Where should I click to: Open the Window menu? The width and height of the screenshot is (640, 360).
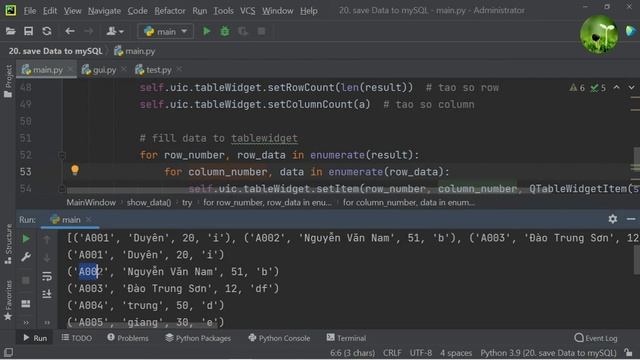tap(278, 11)
